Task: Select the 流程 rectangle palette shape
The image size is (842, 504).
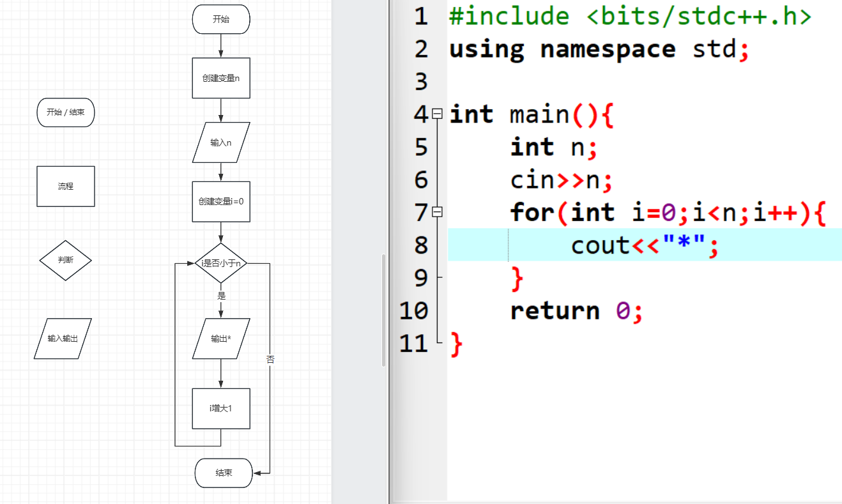Action: click(x=65, y=187)
